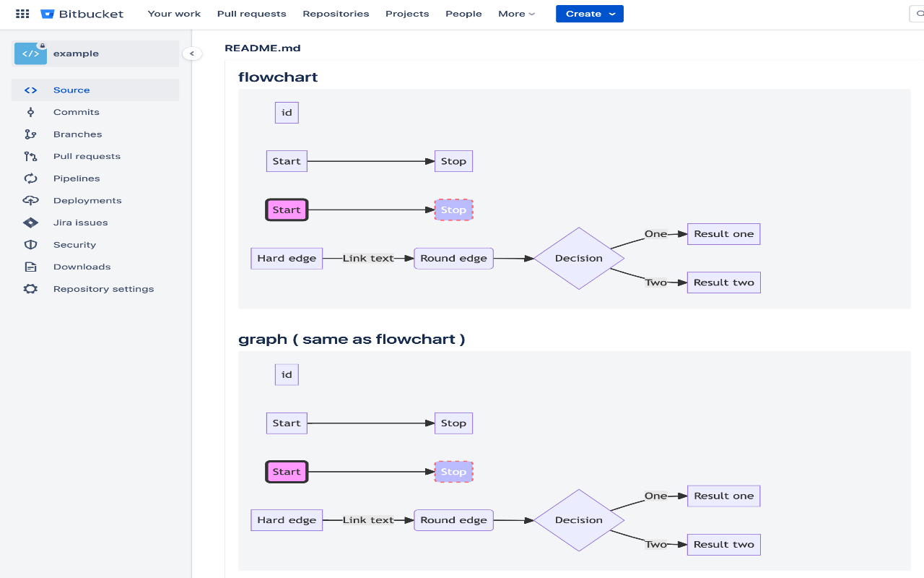The image size is (924, 578).
Task: Open Commits via its sidebar icon
Action: [x=30, y=112]
